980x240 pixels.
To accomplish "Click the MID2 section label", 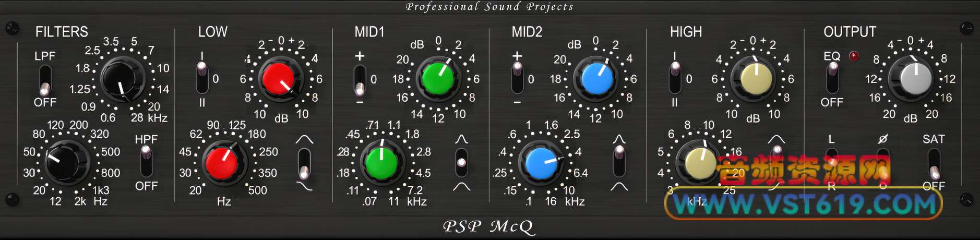I will point(527,32).
